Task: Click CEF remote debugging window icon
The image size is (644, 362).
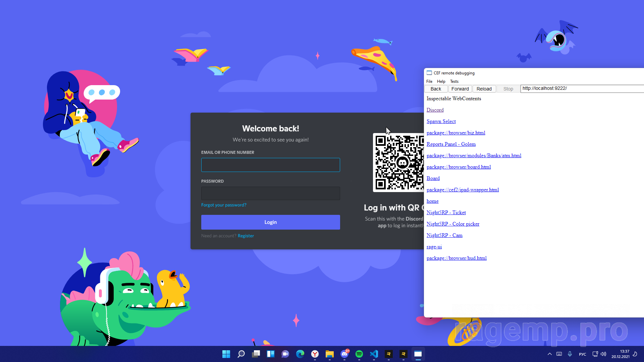Action: pyautogui.click(x=429, y=73)
